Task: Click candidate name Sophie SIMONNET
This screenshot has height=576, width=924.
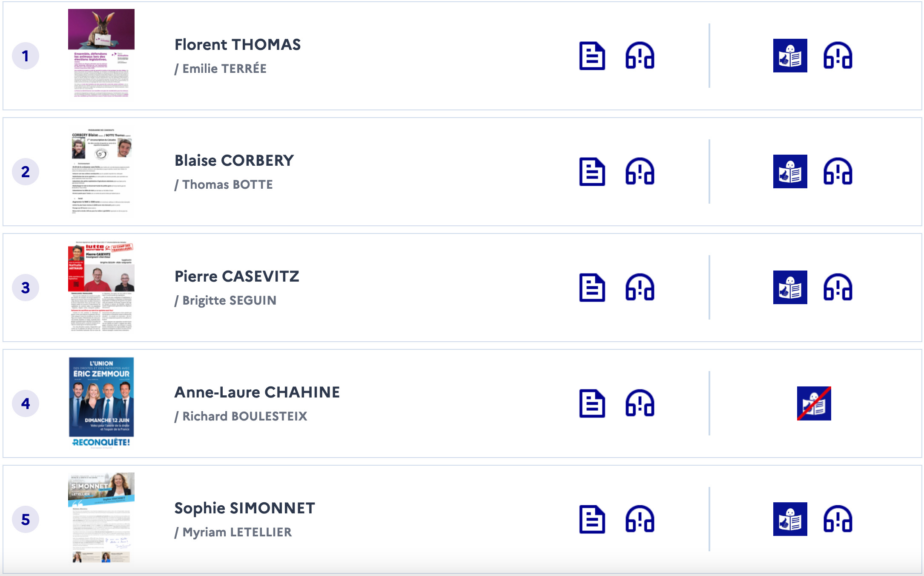Action: click(x=245, y=508)
